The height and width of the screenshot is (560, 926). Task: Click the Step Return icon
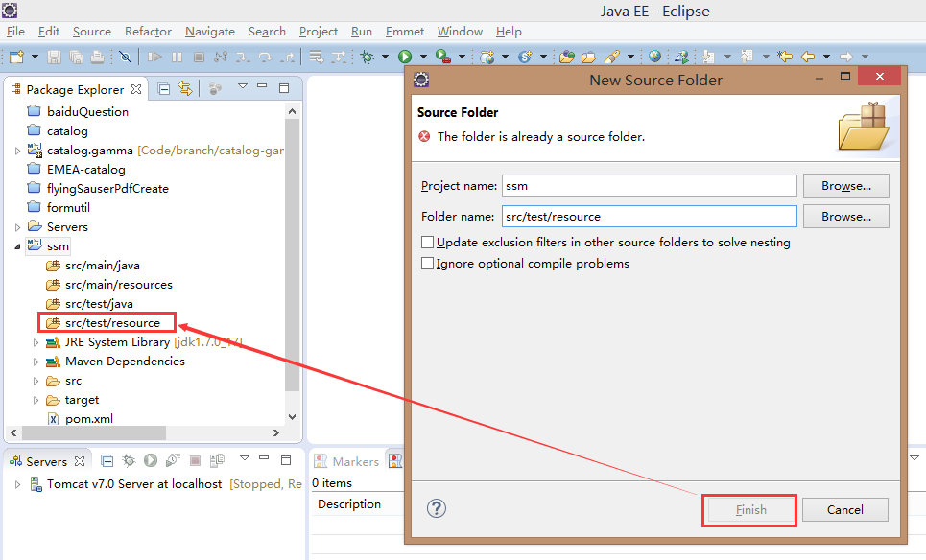pyautogui.click(x=288, y=57)
